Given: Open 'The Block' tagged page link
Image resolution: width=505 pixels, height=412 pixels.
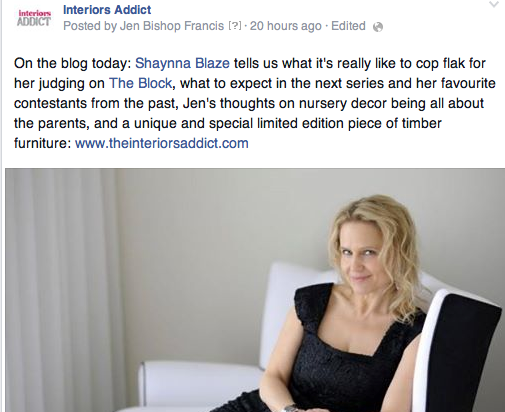Looking at the screenshot, I should pos(140,83).
